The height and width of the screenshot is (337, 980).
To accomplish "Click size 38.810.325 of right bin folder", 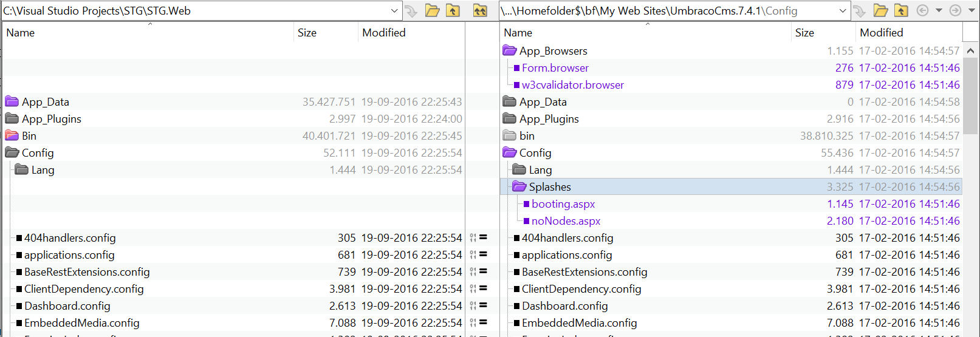I will coord(826,136).
